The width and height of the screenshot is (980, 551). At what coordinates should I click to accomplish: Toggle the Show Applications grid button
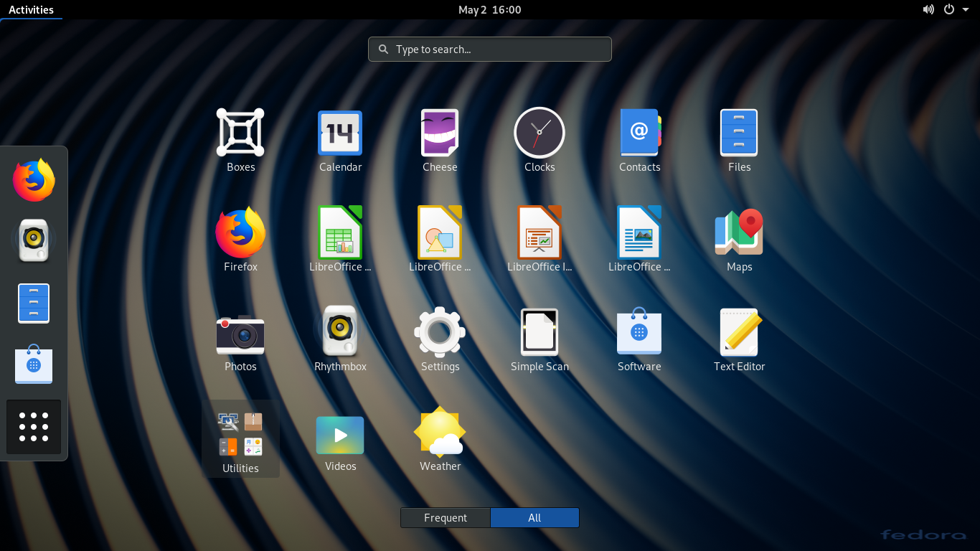point(34,427)
